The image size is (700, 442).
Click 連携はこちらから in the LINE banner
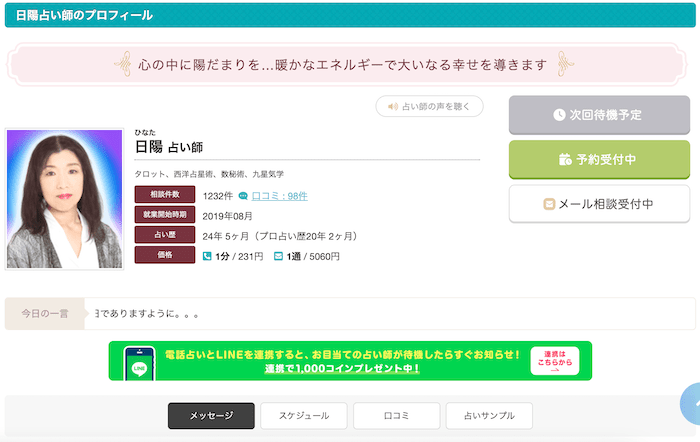[555, 360]
